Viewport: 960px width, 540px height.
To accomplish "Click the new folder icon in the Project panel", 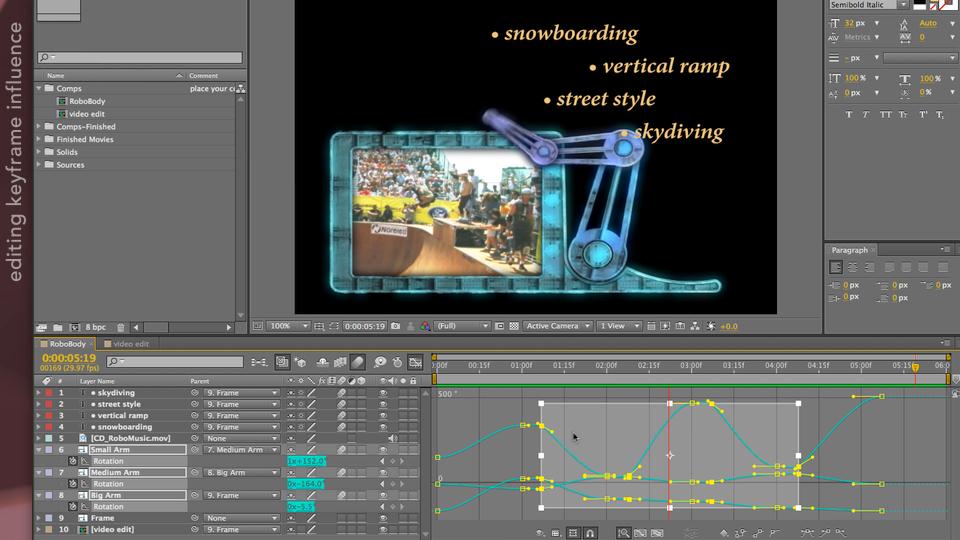I will tap(58, 328).
